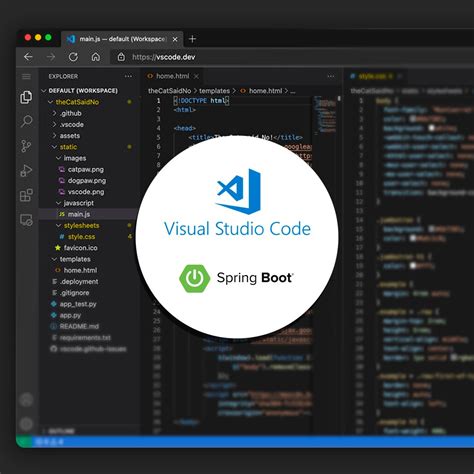Viewport: 474px width, 474px height.
Task: Go to browser home page
Action: pyautogui.click(x=96, y=57)
